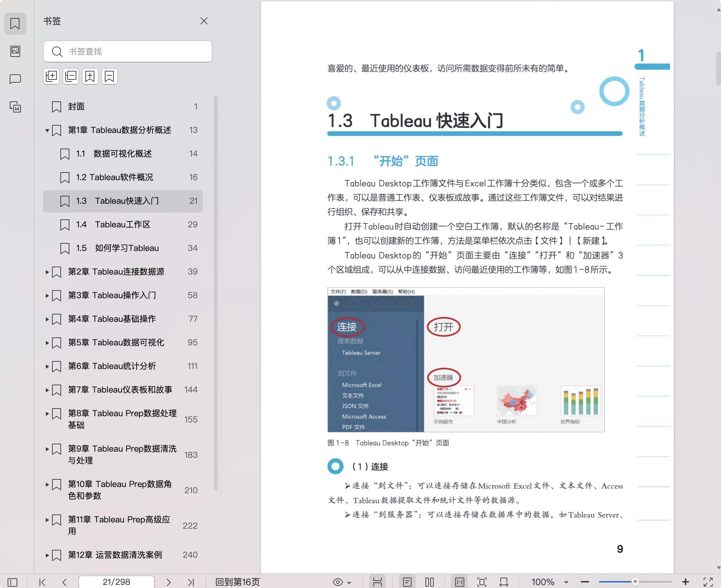Close the 书签 bookmarks panel
This screenshot has width=721, height=588.
click(204, 21)
